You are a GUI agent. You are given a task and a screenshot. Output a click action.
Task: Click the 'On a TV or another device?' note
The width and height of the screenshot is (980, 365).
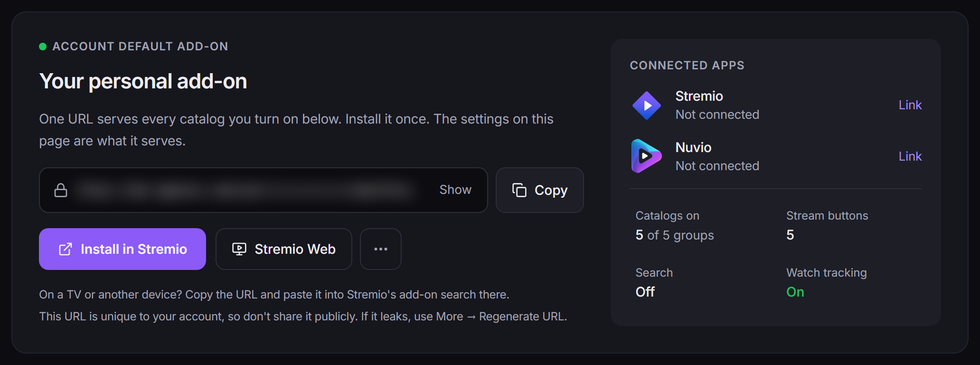point(274,294)
